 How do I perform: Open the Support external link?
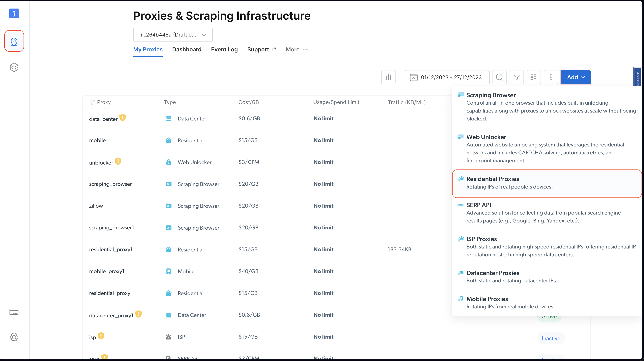(x=261, y=49)
